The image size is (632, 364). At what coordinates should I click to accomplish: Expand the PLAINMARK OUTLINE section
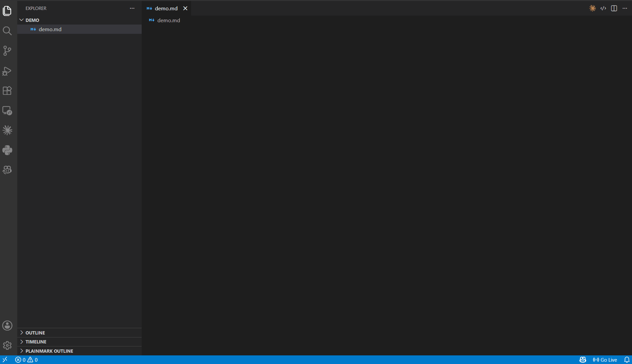(80, 351)
